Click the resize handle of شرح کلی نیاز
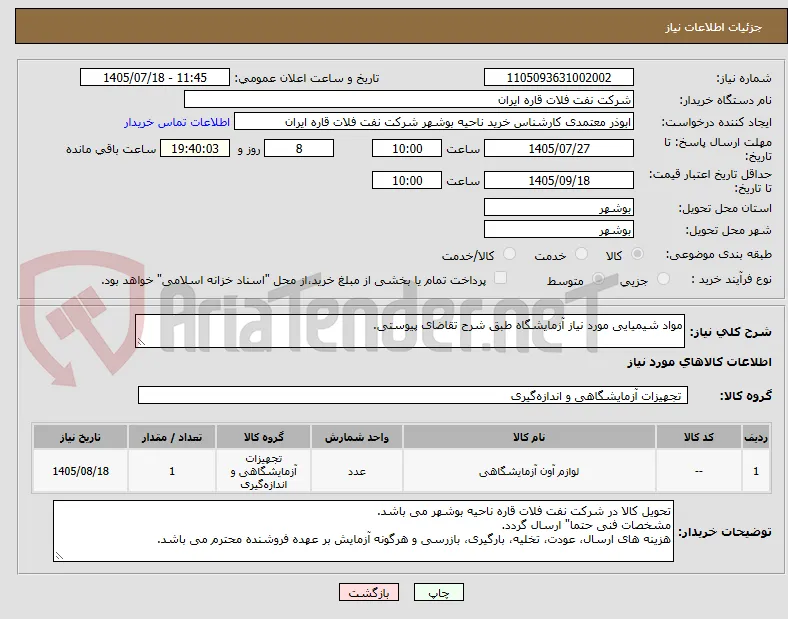788x619 pixels. (x=141, y=342)
